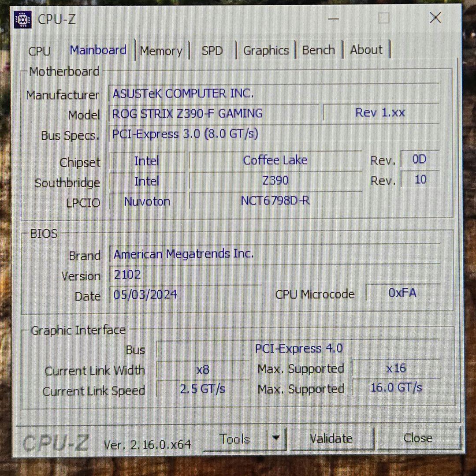Click the current link width x8 value
Image resolution: width=476 pixels, height=476 pixels.
pos(202,369)
